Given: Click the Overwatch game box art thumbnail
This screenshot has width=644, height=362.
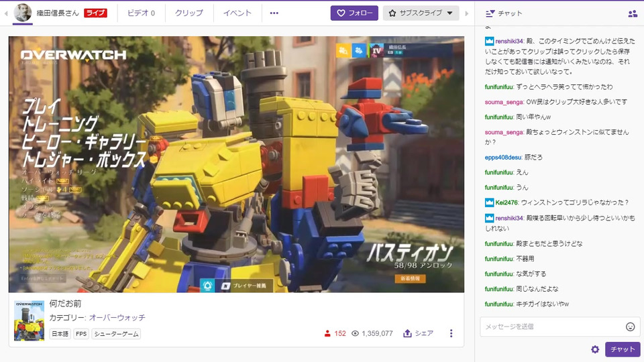Looking at the screenshot, I should [29, 320].
